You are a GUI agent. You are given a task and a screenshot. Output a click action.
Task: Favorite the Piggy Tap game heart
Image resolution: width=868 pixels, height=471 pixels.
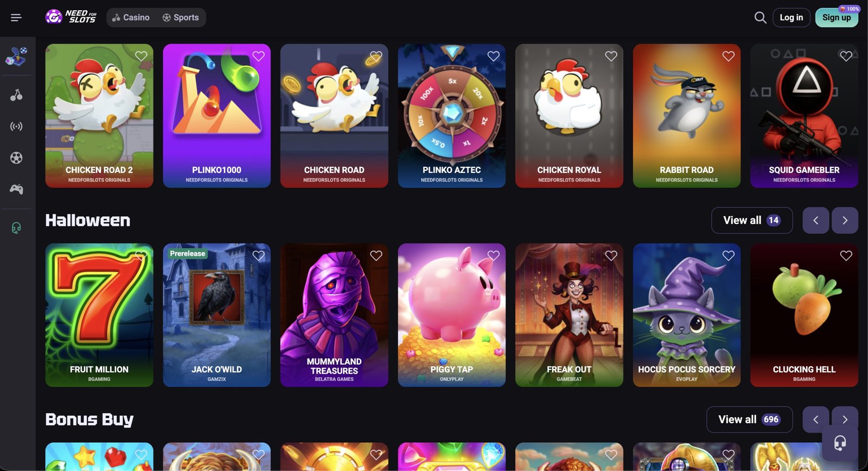coord(493,255)
